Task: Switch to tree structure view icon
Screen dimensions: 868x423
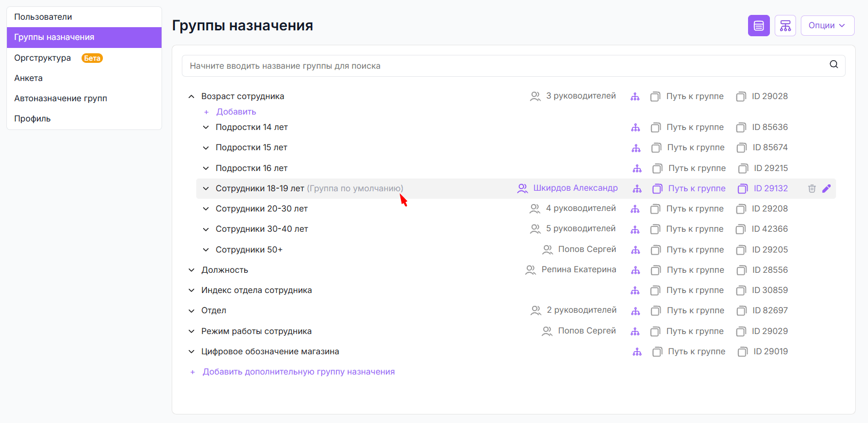Action: tap(785, 26)
